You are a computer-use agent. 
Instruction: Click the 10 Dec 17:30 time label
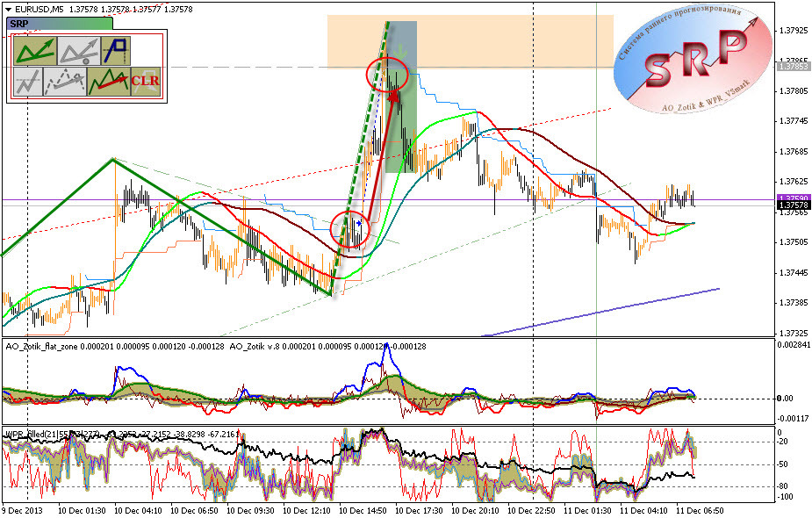[x=419, y=511]
